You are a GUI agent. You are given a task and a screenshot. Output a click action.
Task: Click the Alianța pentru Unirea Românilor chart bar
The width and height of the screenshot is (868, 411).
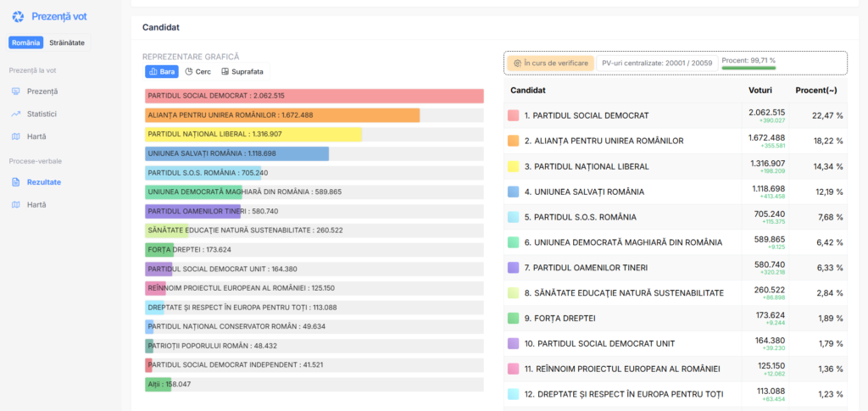[282, 115]
